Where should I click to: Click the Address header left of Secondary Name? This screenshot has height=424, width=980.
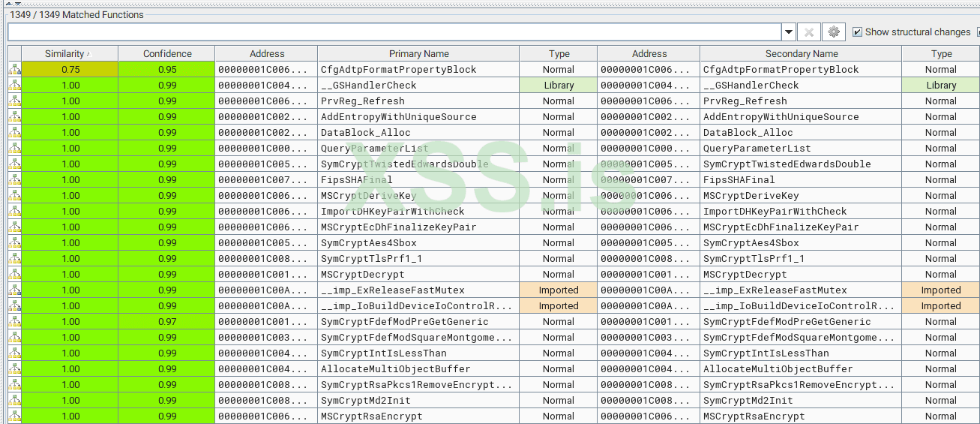point(649,54)
